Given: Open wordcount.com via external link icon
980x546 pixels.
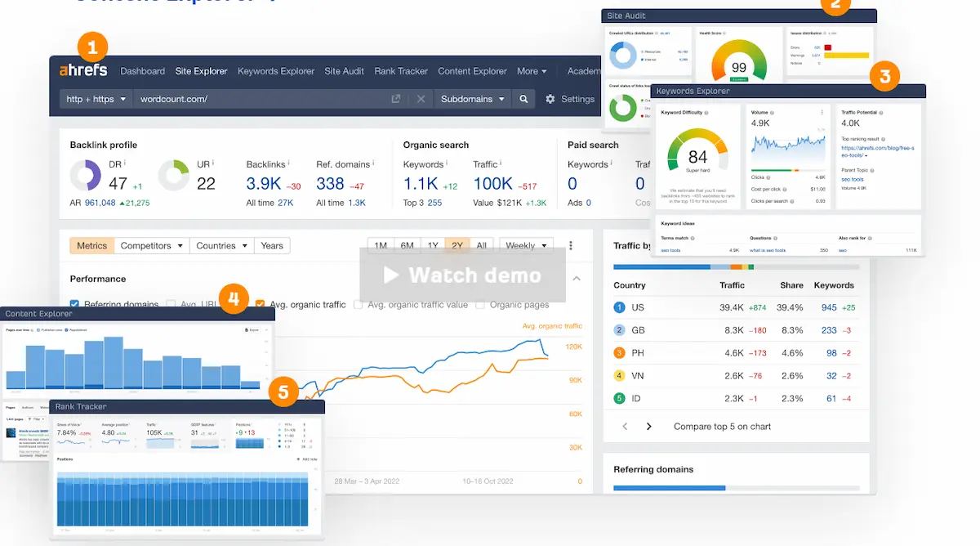Looking at the screenshot, I should pos(396,99).
